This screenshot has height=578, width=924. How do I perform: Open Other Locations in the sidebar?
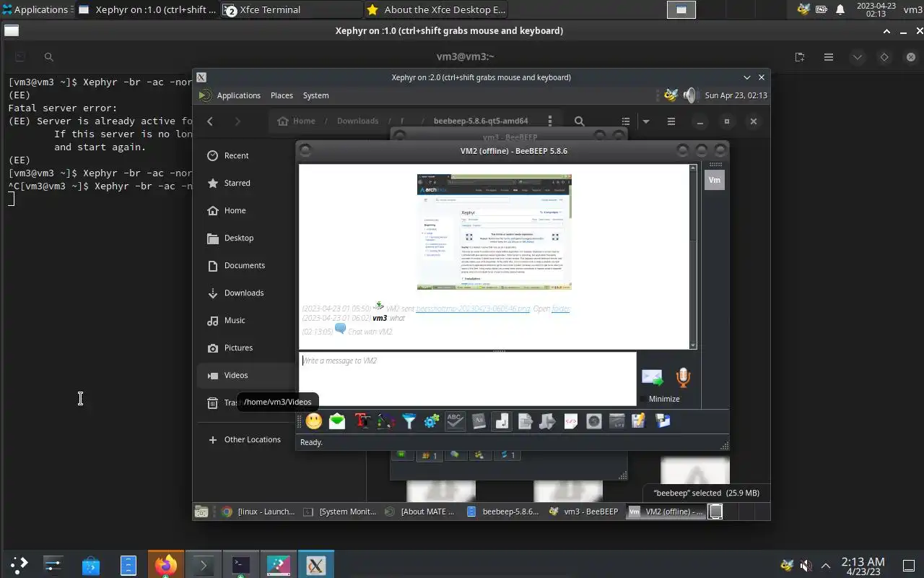281,439
